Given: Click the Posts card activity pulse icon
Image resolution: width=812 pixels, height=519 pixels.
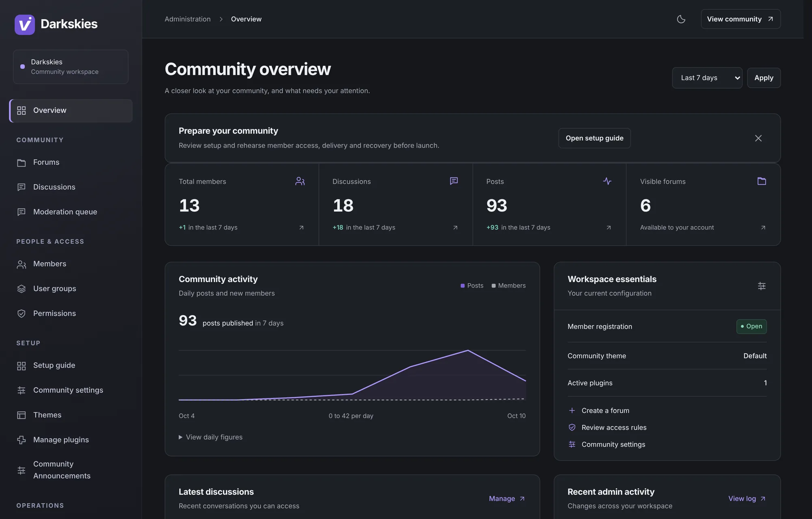Looking at the screenshot, I should tap(607, 181).
